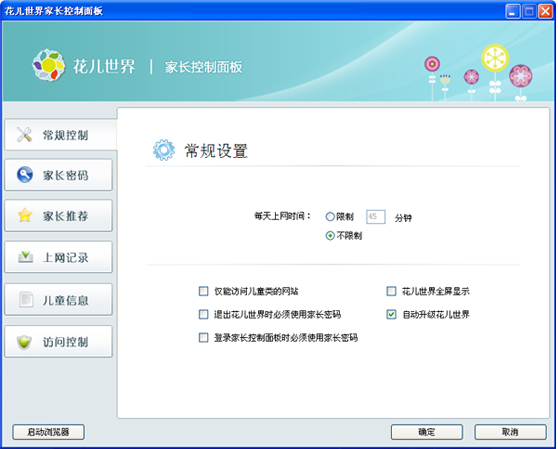Click the wrench icon beside 常规控制

click(24, 134)
